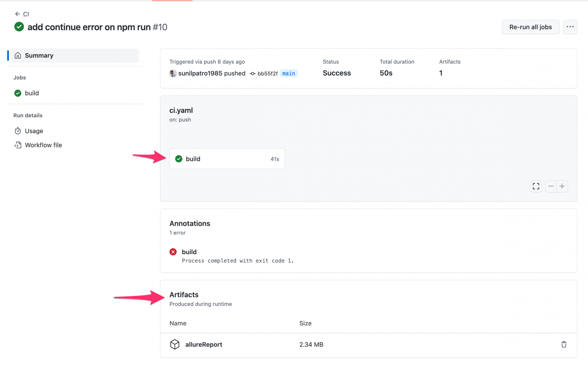The height and width of the screenshot is (368, 588).
Task: Zoom in on the workflow graph
Action: [x=562, y=186]
